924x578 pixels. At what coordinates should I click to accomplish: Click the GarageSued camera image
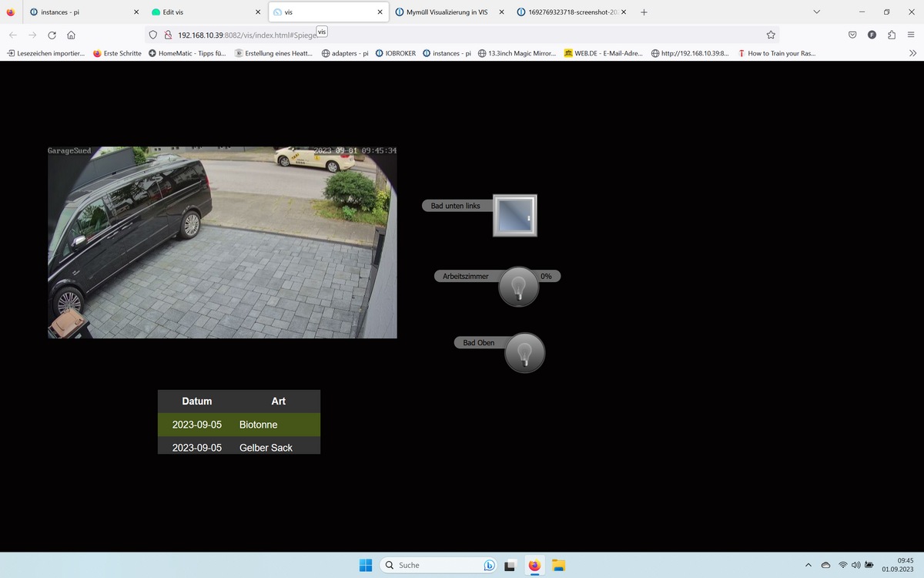[x=223, y=242]
